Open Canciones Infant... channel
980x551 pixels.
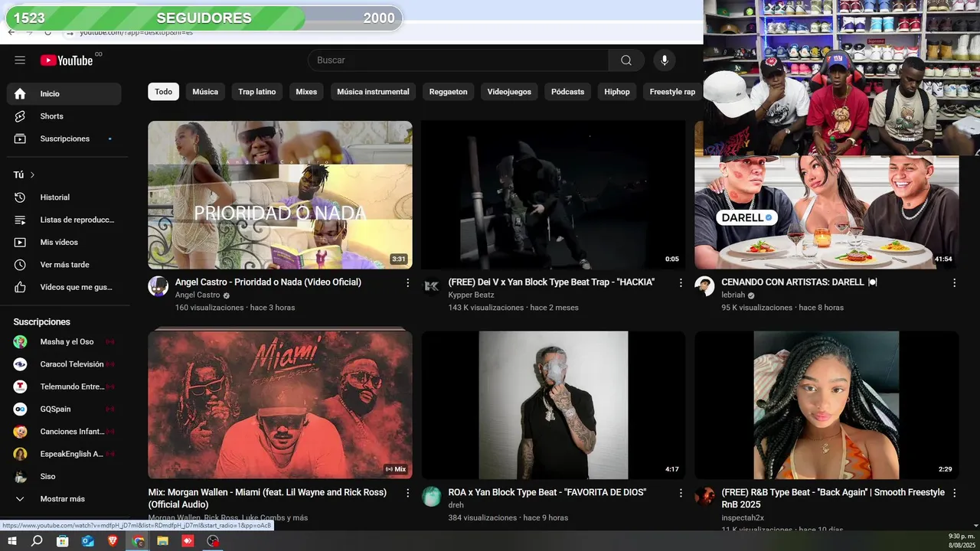pyautogui.click(x=64, y=432)
